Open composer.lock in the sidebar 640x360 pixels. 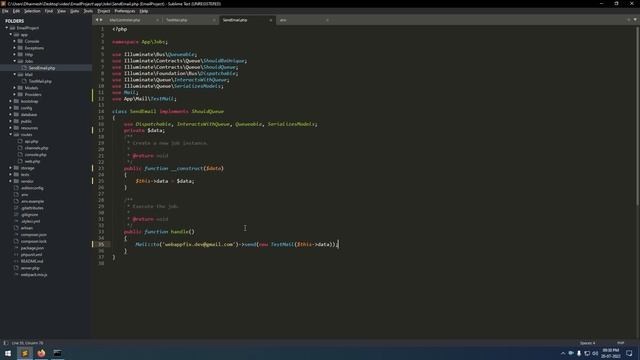click(33, 241)
